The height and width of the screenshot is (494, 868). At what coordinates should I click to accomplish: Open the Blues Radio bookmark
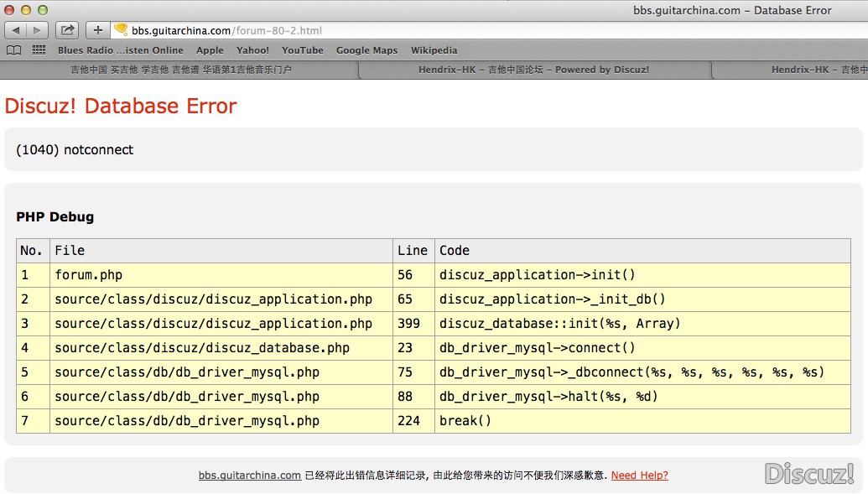tap(120, 50)
